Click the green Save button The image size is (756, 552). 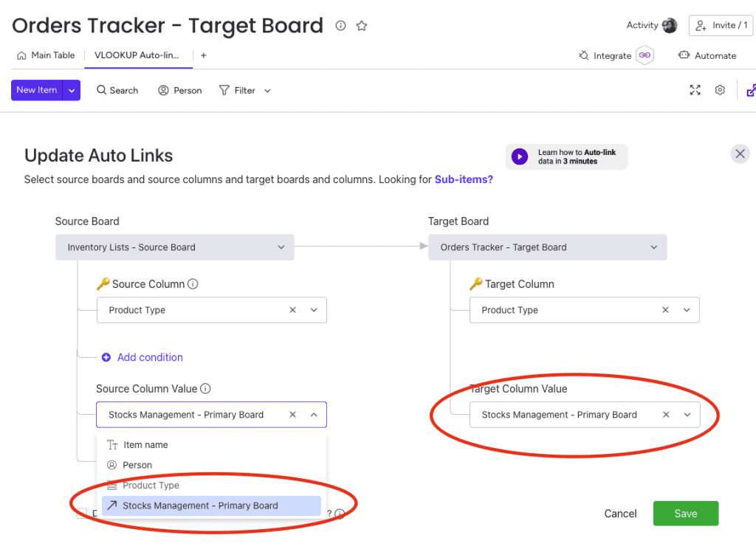tap(686, 514)
